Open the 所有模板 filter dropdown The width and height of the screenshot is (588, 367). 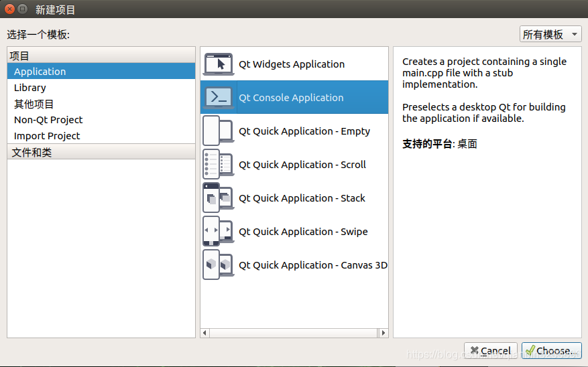(x=550, y=34)
